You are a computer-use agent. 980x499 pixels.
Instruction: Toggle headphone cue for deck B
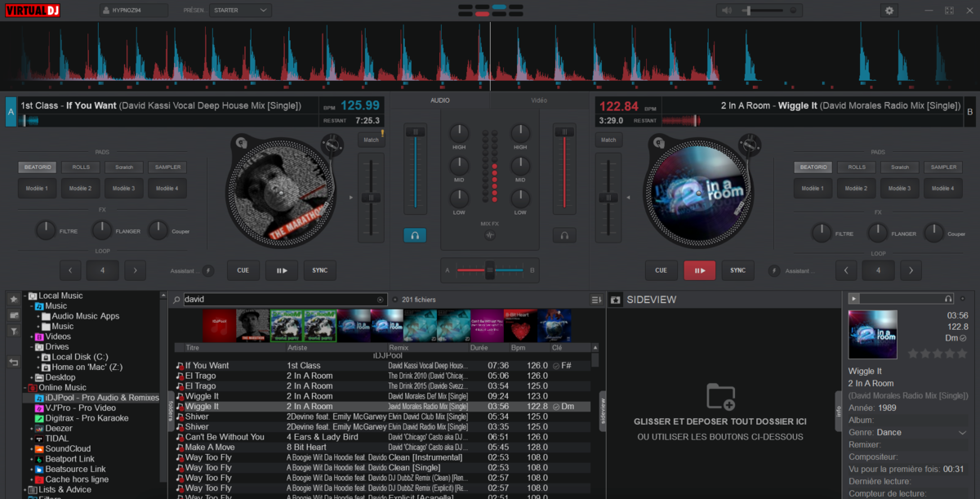tap(563, 235)
